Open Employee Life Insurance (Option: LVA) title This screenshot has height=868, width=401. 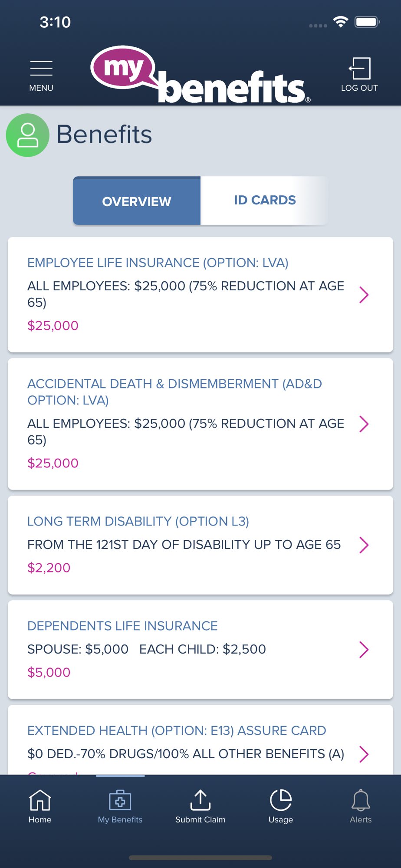[x=158, y=263]
